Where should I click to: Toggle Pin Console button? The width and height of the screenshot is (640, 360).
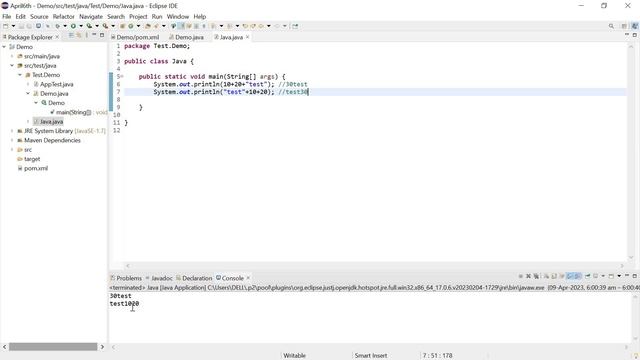pyautogui.click(x=588, y=276)
